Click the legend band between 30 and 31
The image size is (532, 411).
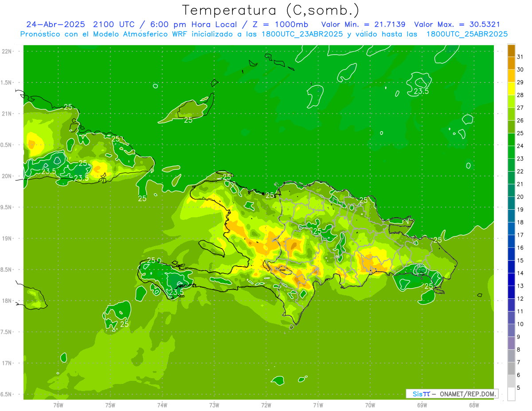pos(512,63)
